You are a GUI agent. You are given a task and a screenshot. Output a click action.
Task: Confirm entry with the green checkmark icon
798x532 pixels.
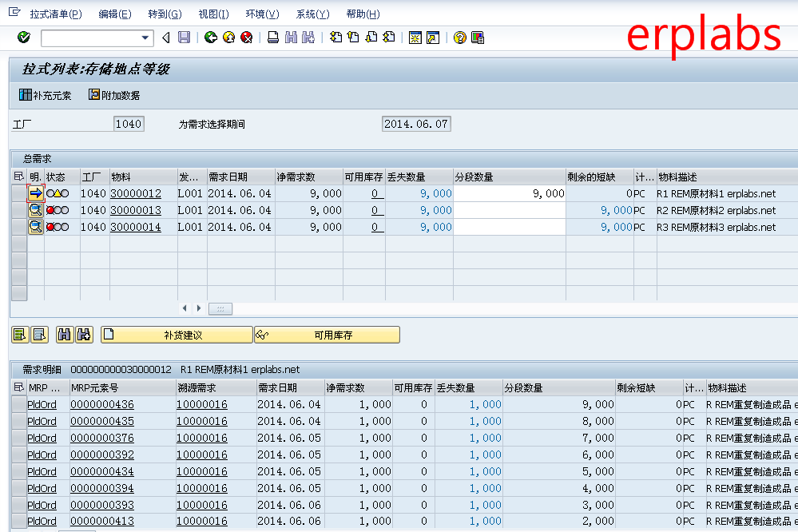click(x=22, y=38)
